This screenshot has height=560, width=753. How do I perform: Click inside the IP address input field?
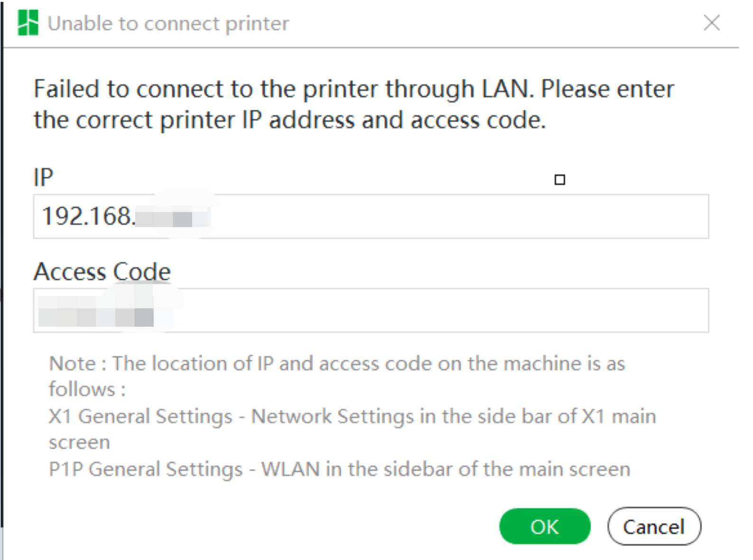[x=371, y=216]
